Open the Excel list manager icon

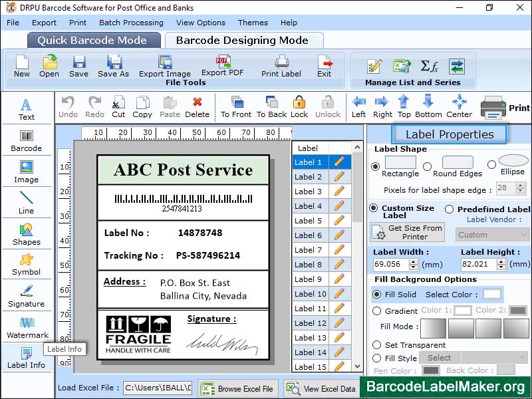point(402,66)
